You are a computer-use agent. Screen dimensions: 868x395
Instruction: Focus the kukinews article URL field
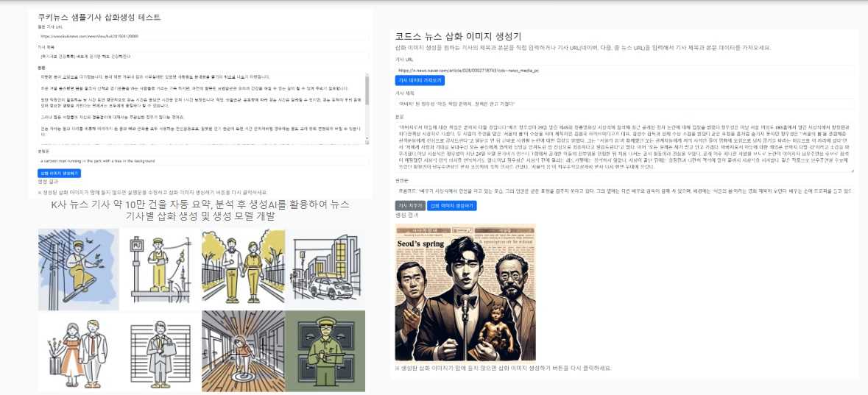202,36
